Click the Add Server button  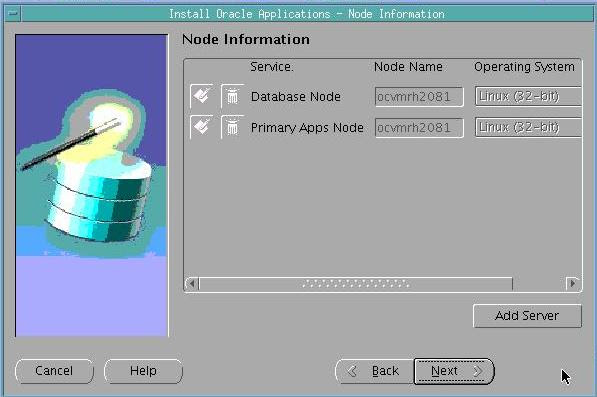pyautogui.click(x=527, y=316)
